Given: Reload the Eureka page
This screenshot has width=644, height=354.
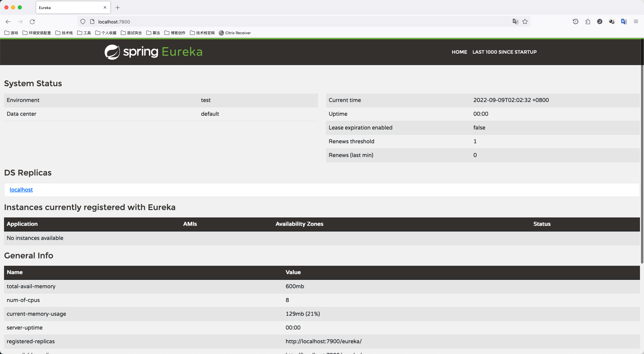Looking at the screenshot, I should (32, 22).
